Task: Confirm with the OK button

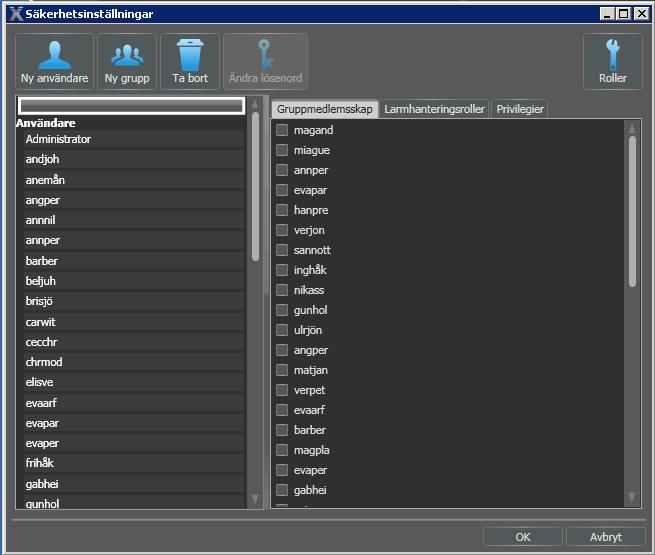Action: 523,537
